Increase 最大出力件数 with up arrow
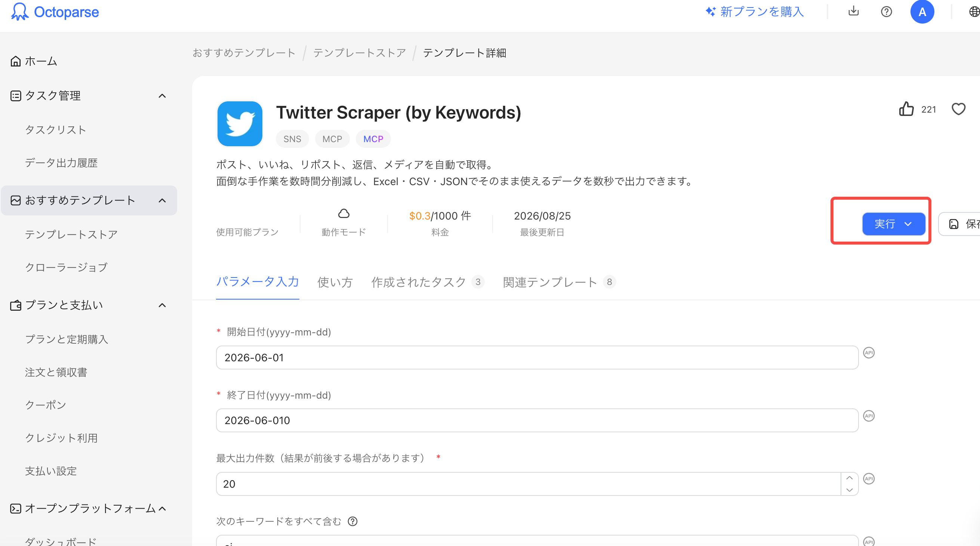This screenshot has height=546, width=980. pos(849,478)
